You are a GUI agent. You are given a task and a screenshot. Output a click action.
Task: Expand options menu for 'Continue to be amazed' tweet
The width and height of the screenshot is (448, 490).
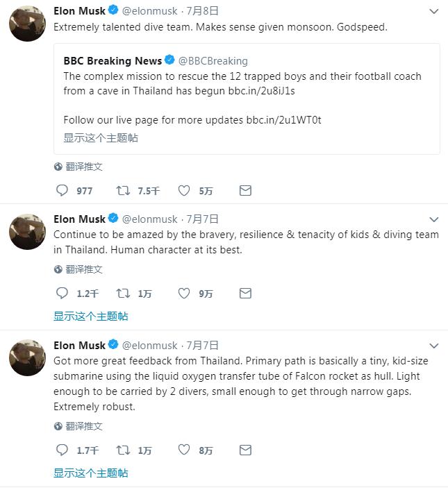(x=433, y=219)
